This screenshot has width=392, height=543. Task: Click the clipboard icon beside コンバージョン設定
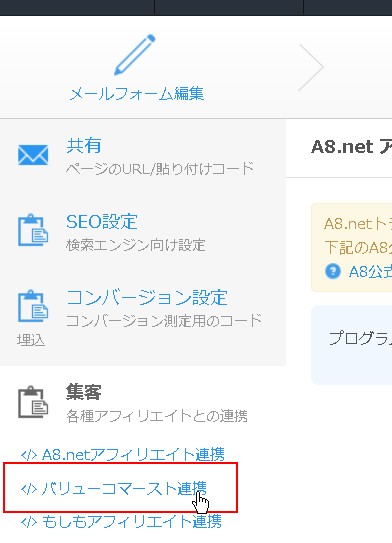(x=33, y=306)
